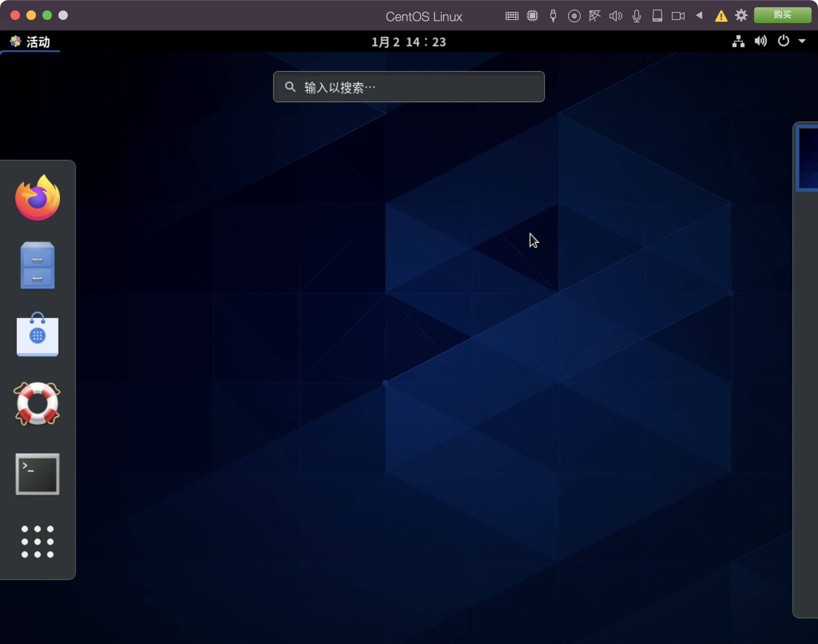This screenshot has height=644, width=818.
Task: Open the Software store icon
Action: pos(38,335)
